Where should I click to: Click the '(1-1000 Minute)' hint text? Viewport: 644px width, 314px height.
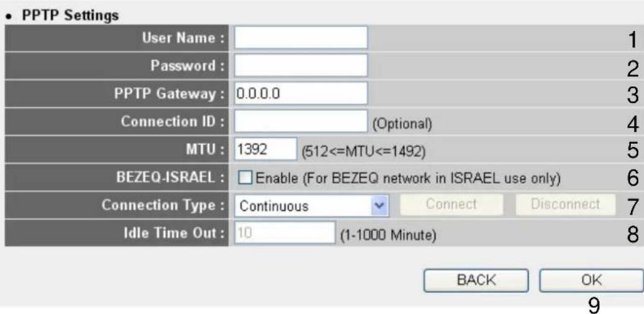click(x=388, y=236)
